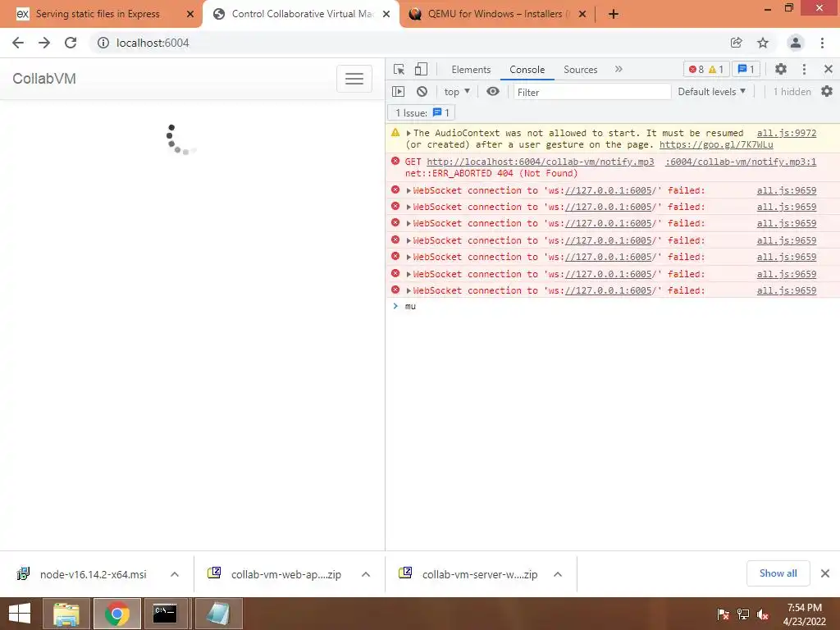Create a live expression with eye icon
Screen dimensions: 840x630
coord(493,92)
